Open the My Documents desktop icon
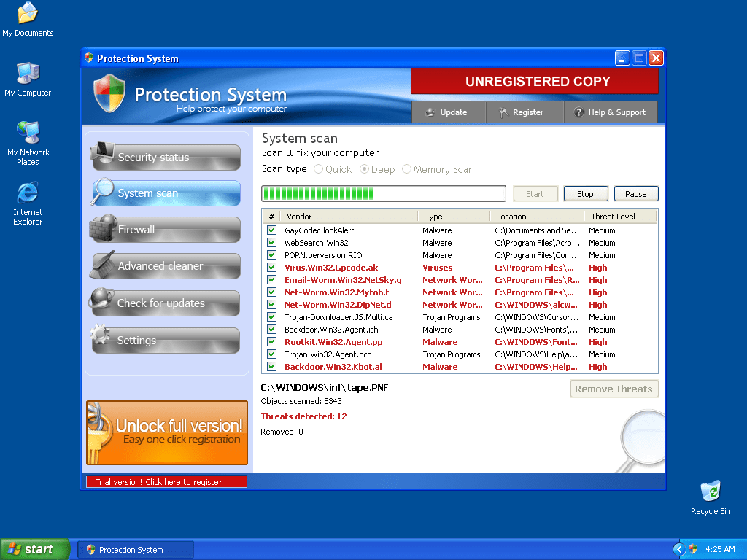Image resolution: width=747 pixels, height=560 pixels. tap(28, 14)
